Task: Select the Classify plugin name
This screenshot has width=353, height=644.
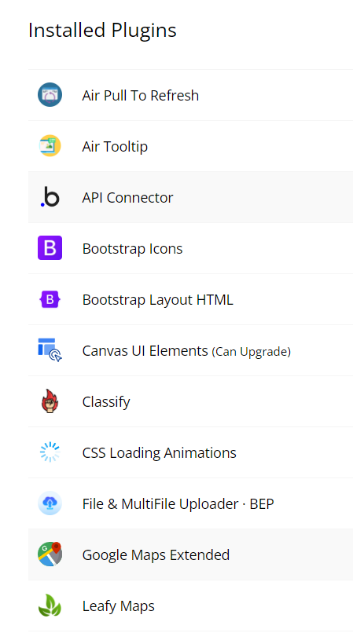Action: point(106,402)
